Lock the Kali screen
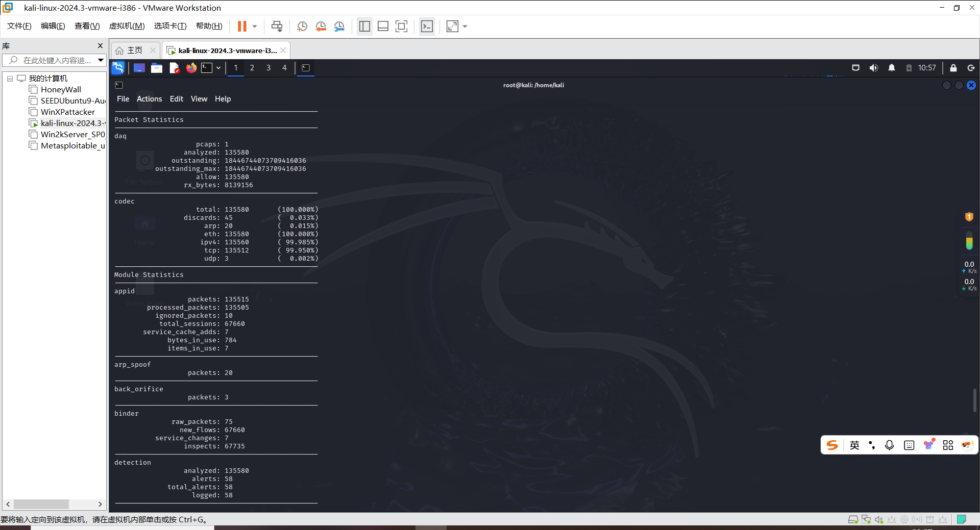 953,68
